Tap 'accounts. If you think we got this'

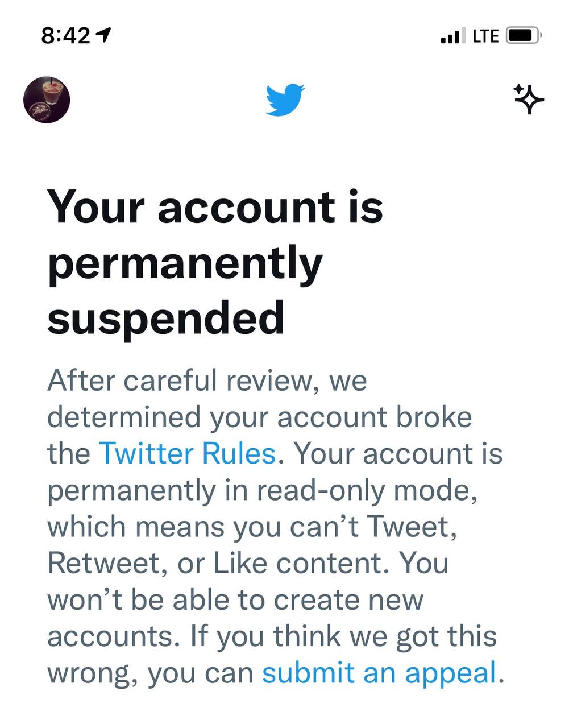272,636
